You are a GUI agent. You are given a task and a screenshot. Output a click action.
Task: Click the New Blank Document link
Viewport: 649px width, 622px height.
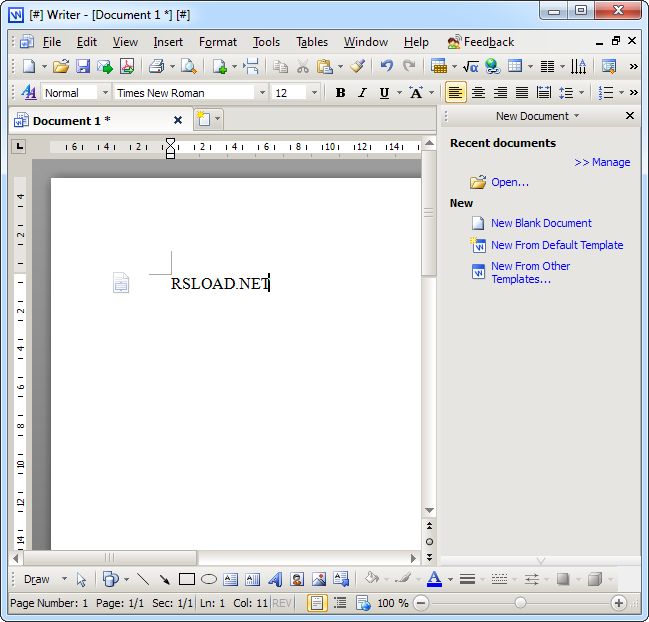[x=541, y=223]
